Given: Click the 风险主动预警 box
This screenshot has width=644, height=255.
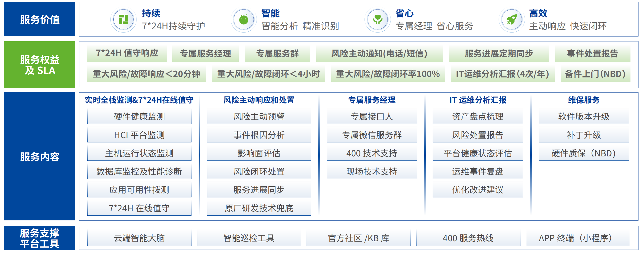Looking at the screenshot, I should 259,116.
